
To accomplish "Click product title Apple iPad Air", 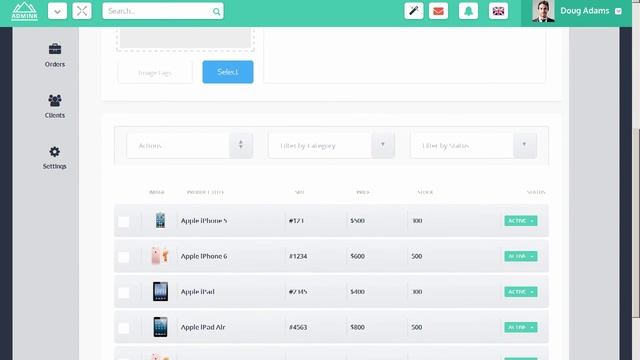I will (x=203, y=327).
